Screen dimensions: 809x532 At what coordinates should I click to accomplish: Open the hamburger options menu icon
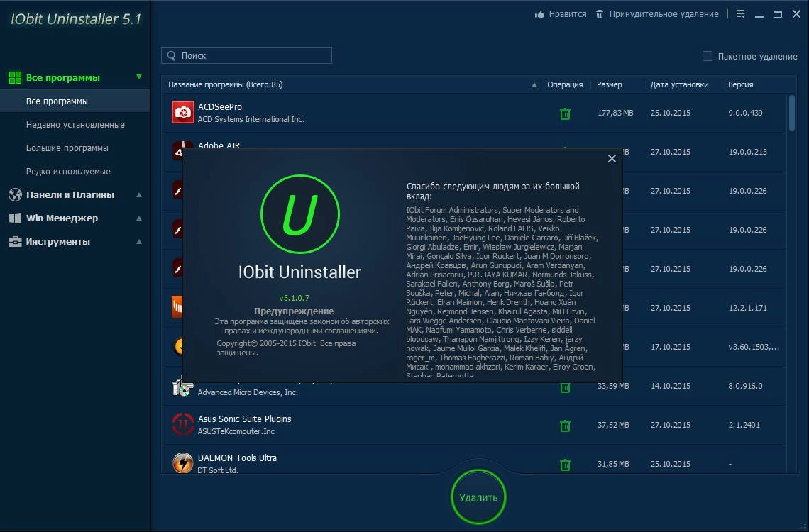tap(740, 14)
